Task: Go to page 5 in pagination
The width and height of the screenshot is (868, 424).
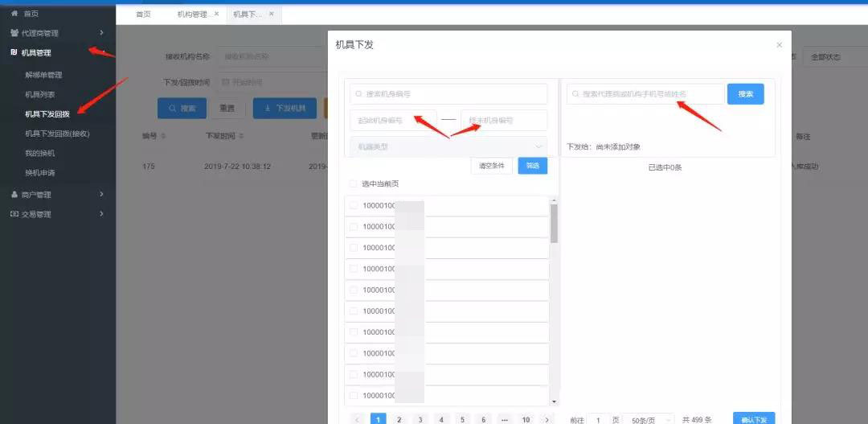Action: [462, 419]
